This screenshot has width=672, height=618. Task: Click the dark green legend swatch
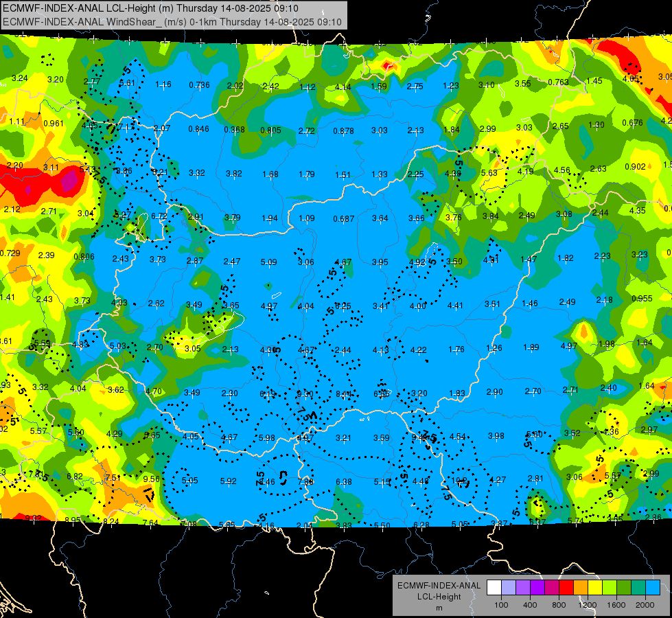click(x=623, y=588)
